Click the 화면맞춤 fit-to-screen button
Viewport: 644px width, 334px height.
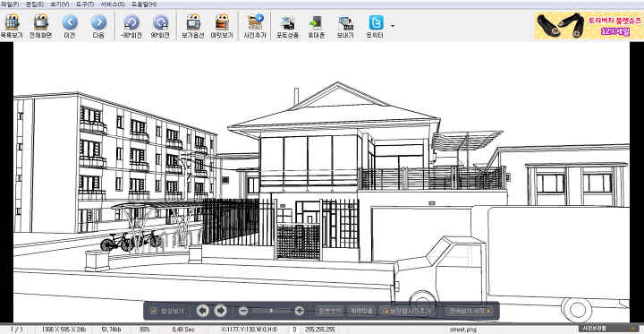point(360,311)
